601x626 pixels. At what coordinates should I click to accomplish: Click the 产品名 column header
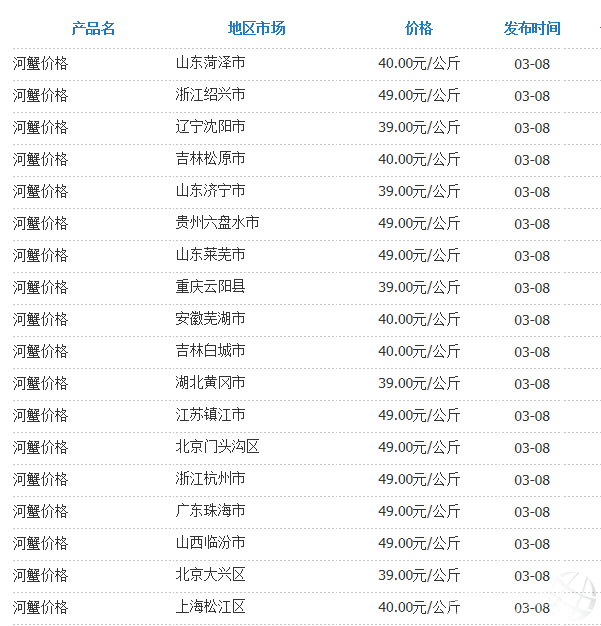[93, 28]
